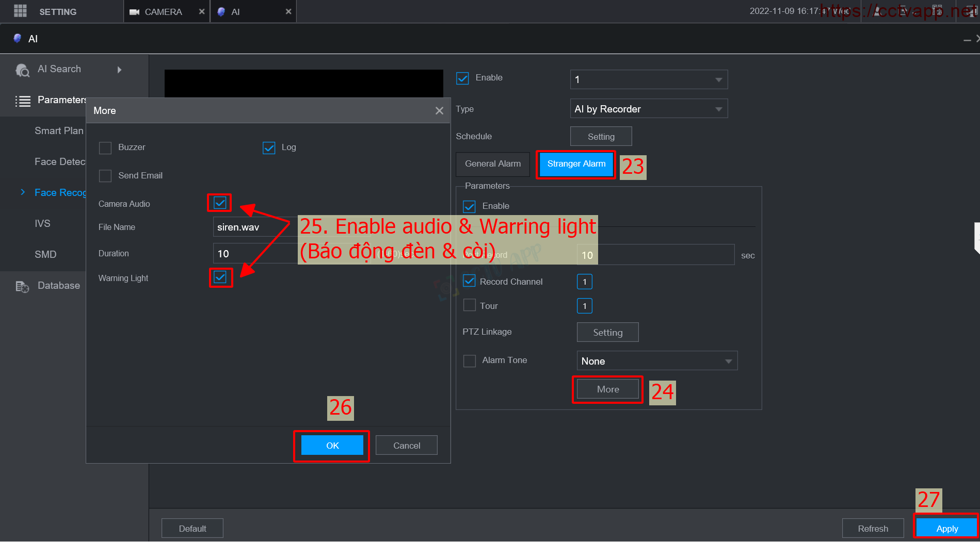Toggle the Camera Audio checkbox
Image resolution: width=980 pixels, height=542 pixels.
coord(220,203)
